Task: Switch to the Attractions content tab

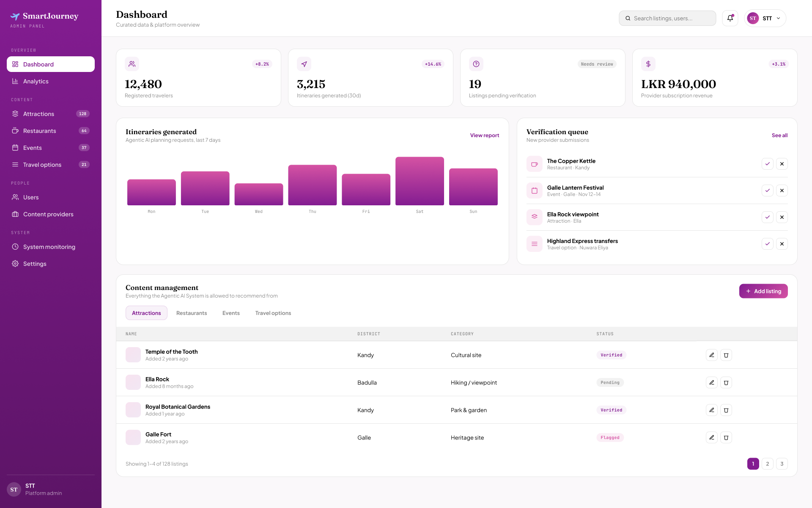Action: pos(146,313)
